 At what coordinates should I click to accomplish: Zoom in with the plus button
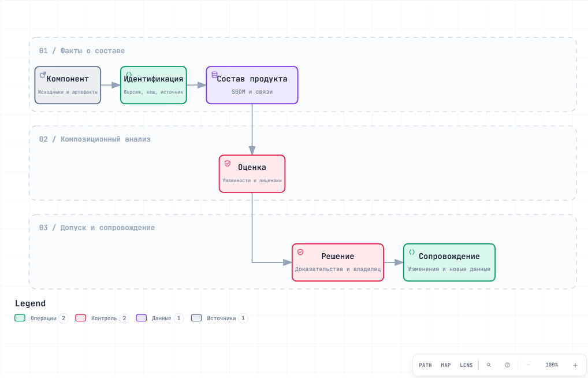tap(575, 365)
